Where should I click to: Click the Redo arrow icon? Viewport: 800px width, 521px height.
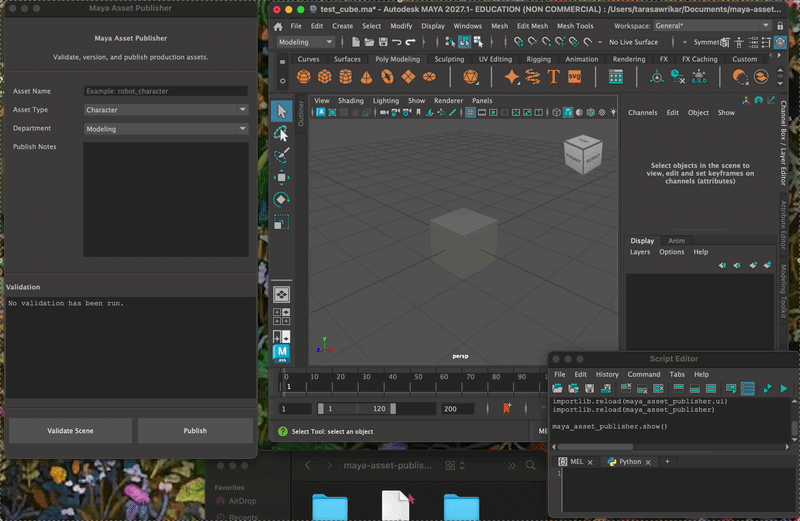[410, 42]
